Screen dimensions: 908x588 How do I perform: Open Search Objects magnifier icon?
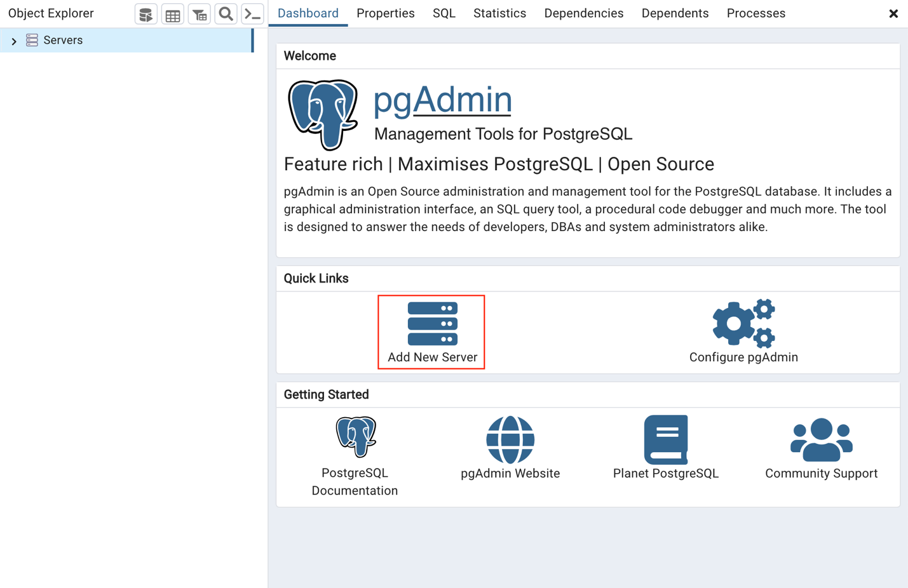(x=226, y=14)
